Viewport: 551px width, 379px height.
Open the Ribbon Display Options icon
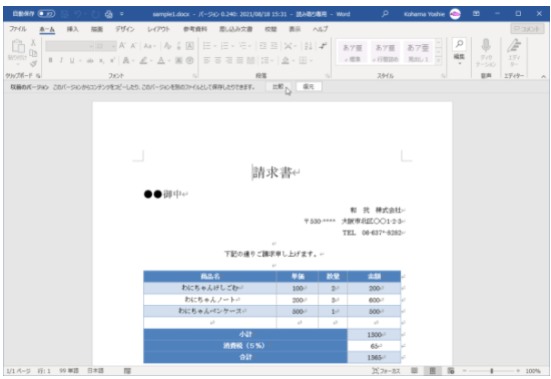pos(476,14)
